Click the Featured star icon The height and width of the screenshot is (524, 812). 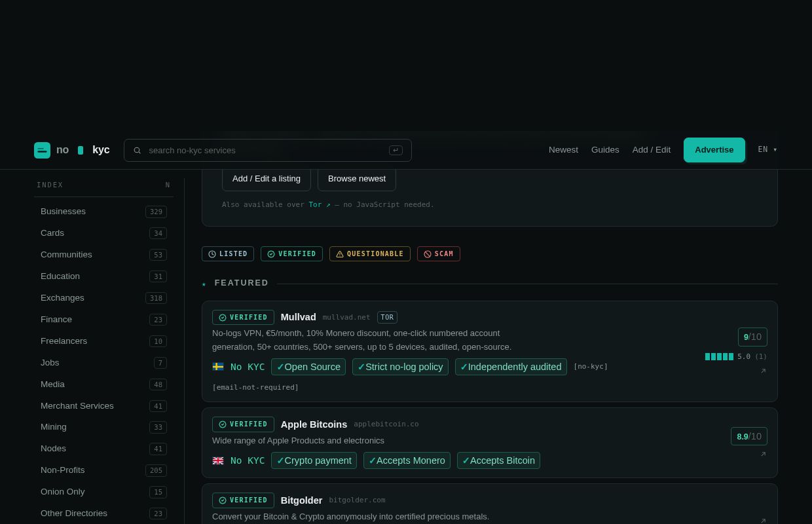tap(204, 284)
